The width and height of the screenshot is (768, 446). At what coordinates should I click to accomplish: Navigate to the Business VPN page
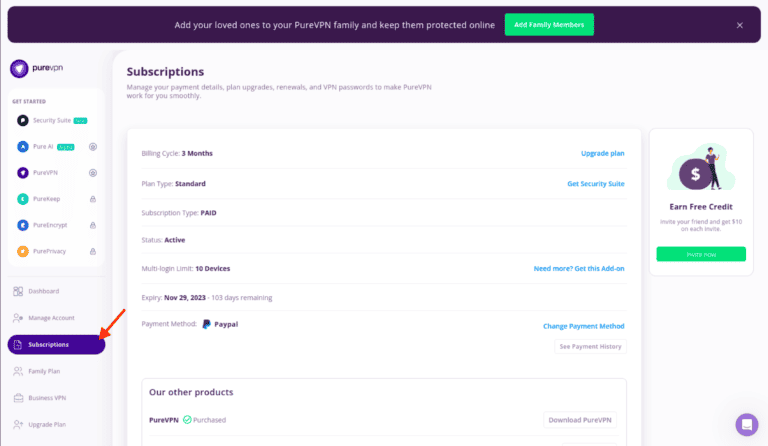46,398
